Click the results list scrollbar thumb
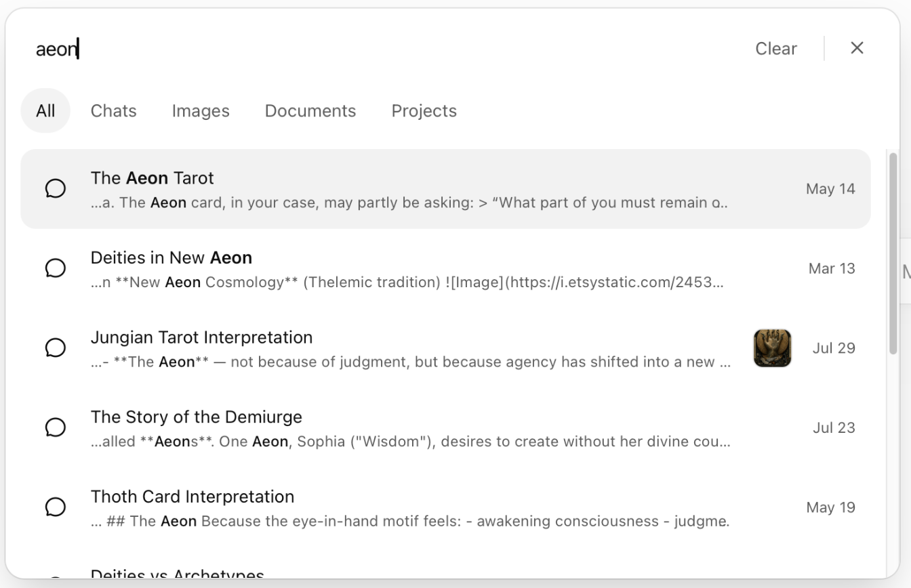The width and height of the screenshot is (911, 588). tap(893, 253)
